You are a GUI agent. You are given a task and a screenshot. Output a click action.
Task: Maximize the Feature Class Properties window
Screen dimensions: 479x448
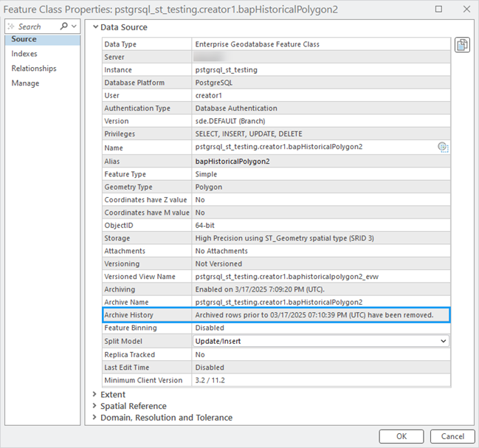[x=438, y=9]
